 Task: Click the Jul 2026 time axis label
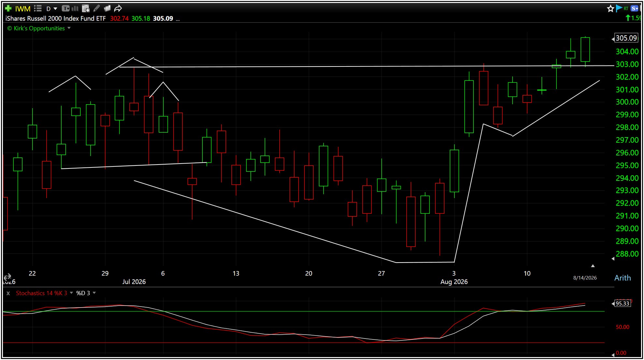click(x=134, y=282)
